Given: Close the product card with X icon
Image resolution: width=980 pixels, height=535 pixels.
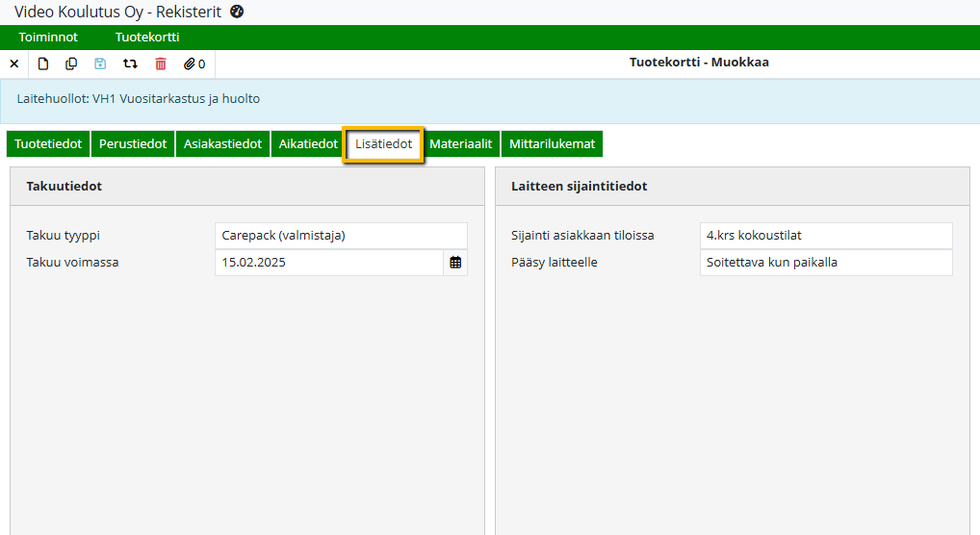Looking at the screenshot, I should click(x=13, y=64).
